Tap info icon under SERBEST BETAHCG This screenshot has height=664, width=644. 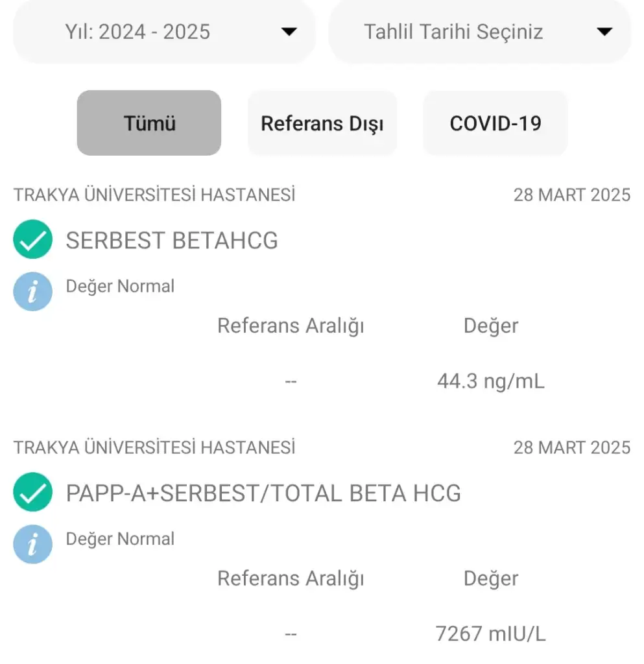pyautogui.click(x=32, y=291)
